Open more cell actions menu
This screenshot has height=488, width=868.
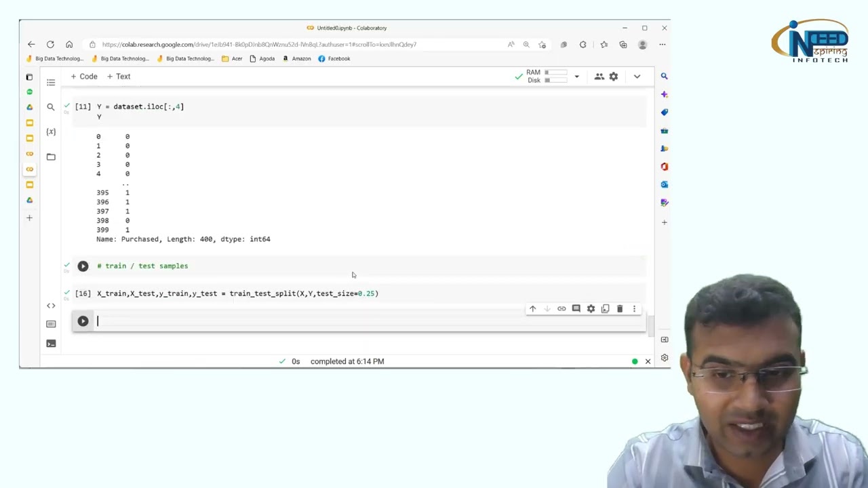(634, 309)
